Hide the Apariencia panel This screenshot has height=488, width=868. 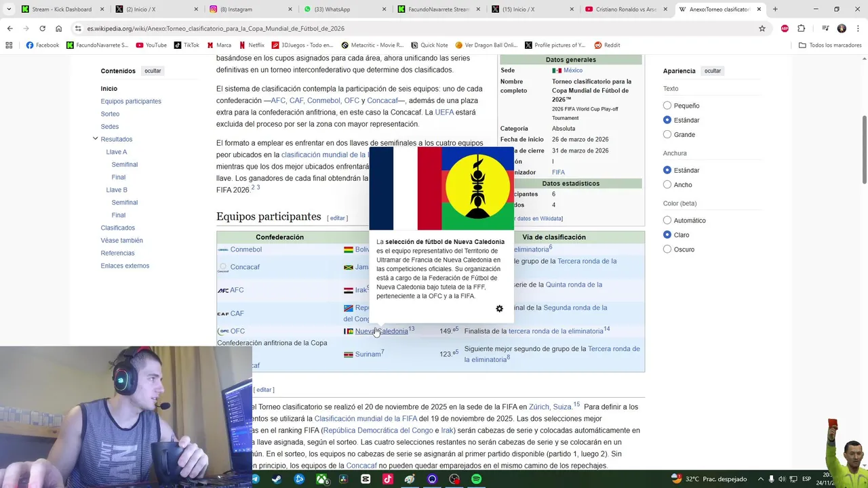pos(712,70)
